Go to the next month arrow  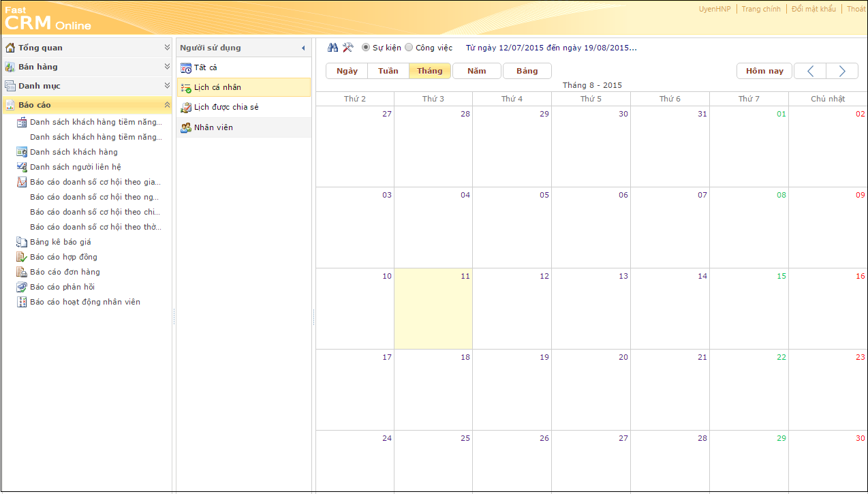coord(842,71)
